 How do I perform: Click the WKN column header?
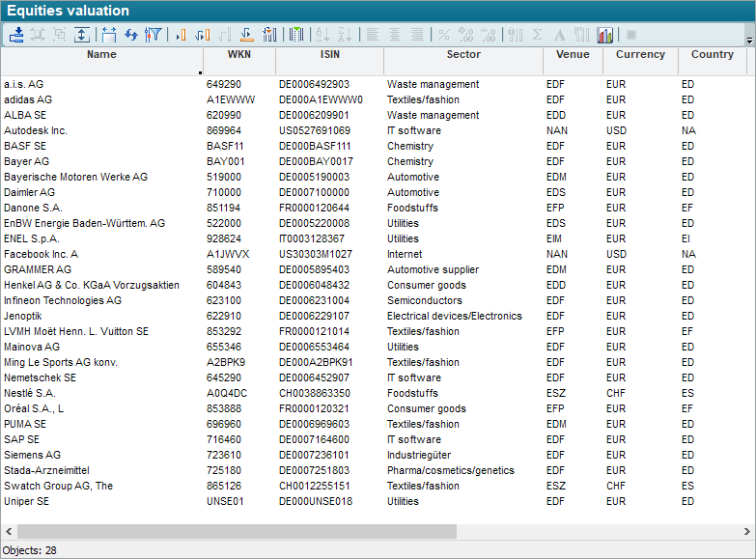tap(238, 55)
